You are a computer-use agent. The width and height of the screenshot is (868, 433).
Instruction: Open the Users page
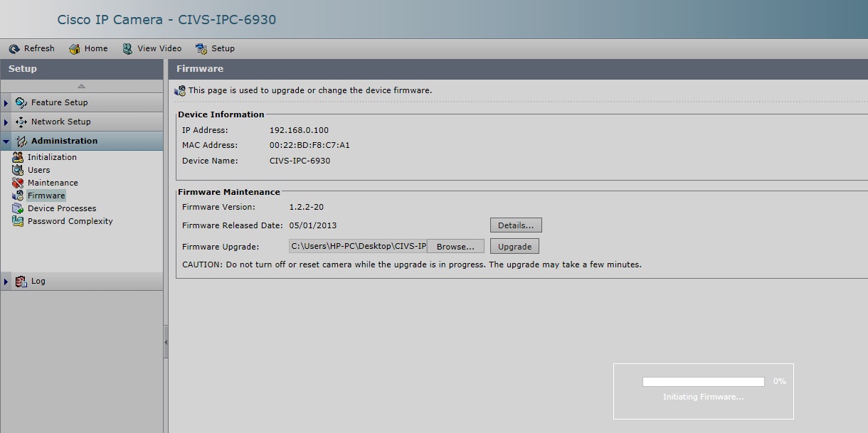[x=38, y=170]
